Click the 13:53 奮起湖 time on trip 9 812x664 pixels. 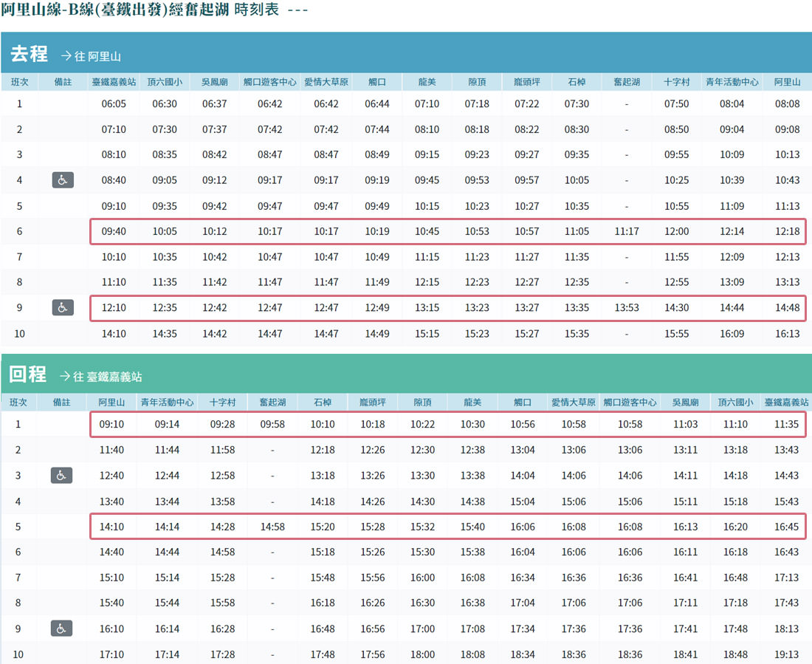(626, 308)
